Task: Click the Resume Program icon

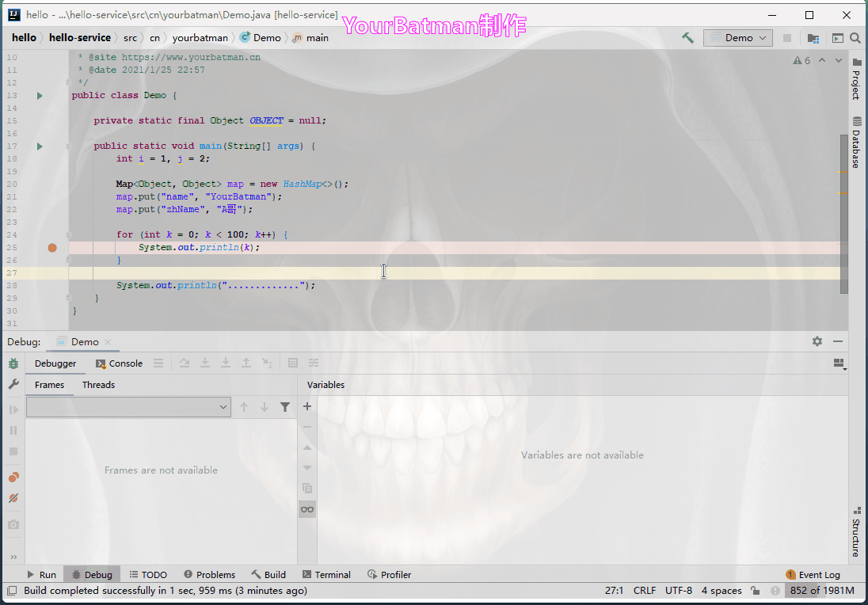Action: point(13,409)
